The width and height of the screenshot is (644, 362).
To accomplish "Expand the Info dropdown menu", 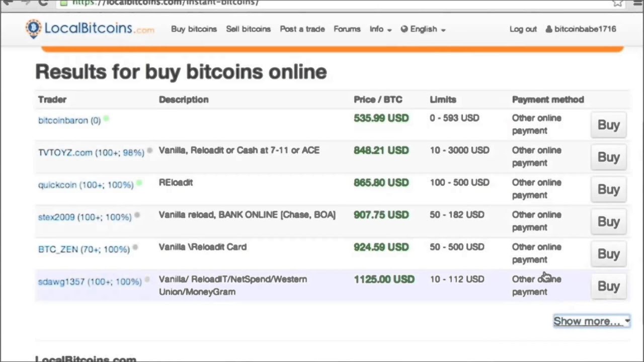I will pos(380,29).
